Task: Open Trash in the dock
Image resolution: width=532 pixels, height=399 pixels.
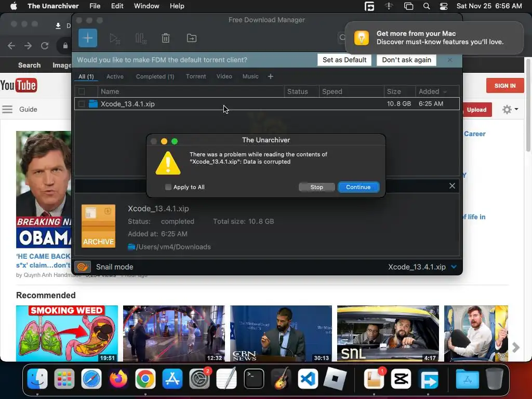Action: [495, 379]
